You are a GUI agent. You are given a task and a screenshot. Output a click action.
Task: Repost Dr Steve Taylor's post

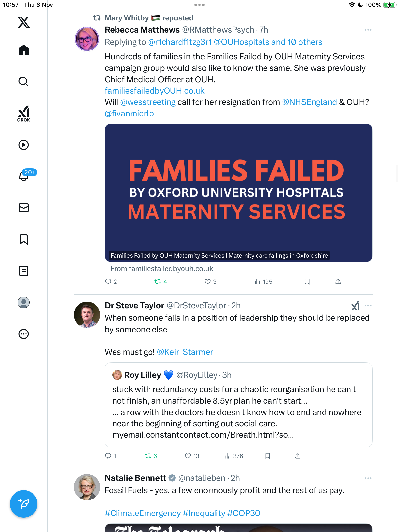pos(148,456)
